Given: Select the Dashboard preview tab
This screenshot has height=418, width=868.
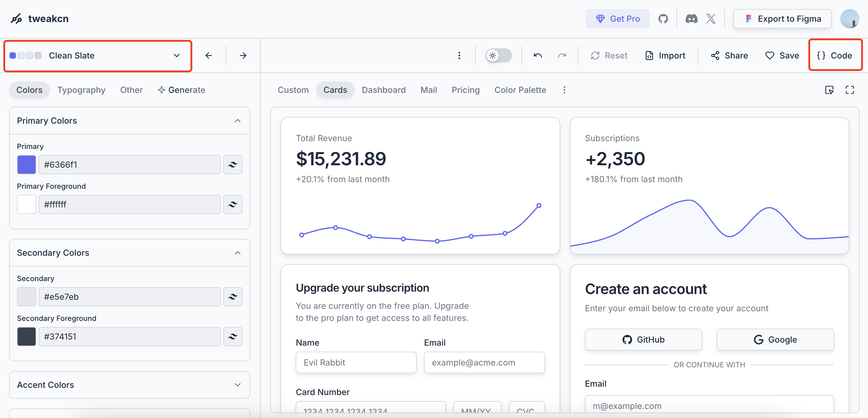Looking at the screenshot, I should pos(384,90).
